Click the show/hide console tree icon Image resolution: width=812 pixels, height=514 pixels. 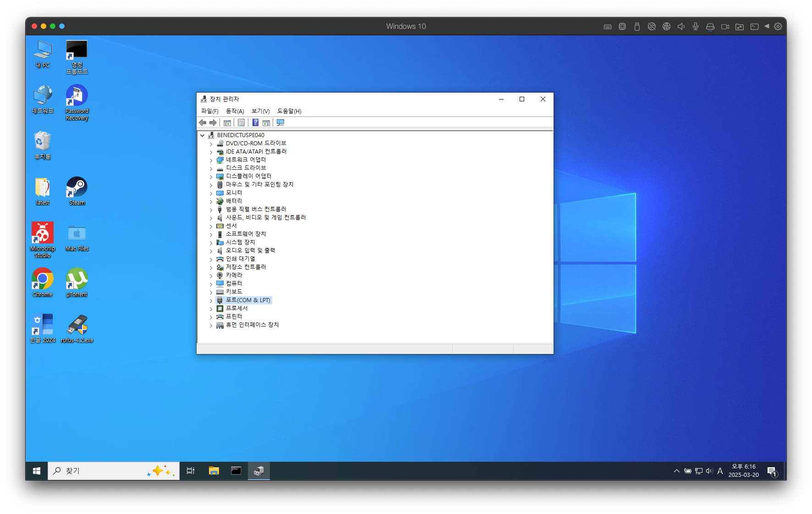(227, 122)
